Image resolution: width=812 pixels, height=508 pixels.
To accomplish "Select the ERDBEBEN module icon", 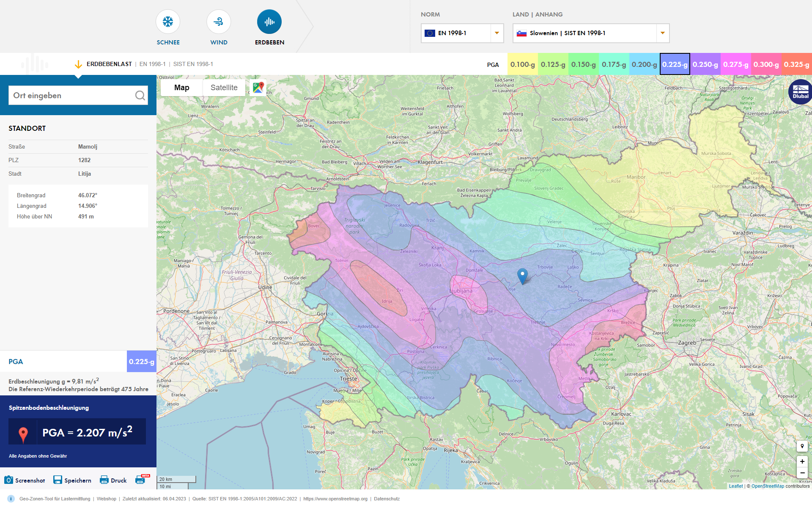I will tap(269, 21).
